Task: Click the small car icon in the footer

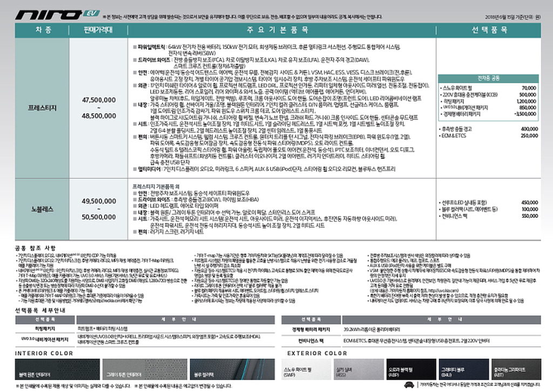Action: click(x=409, y=384)
